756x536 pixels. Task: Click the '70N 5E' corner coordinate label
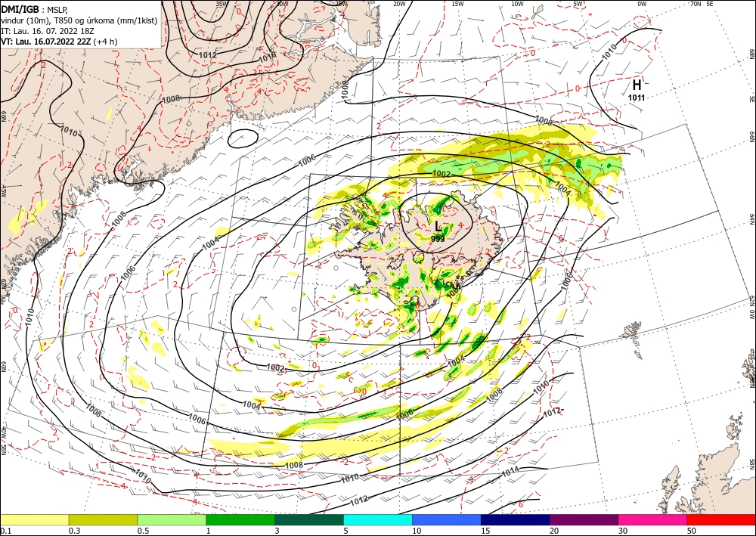click(x=702, y=4)
